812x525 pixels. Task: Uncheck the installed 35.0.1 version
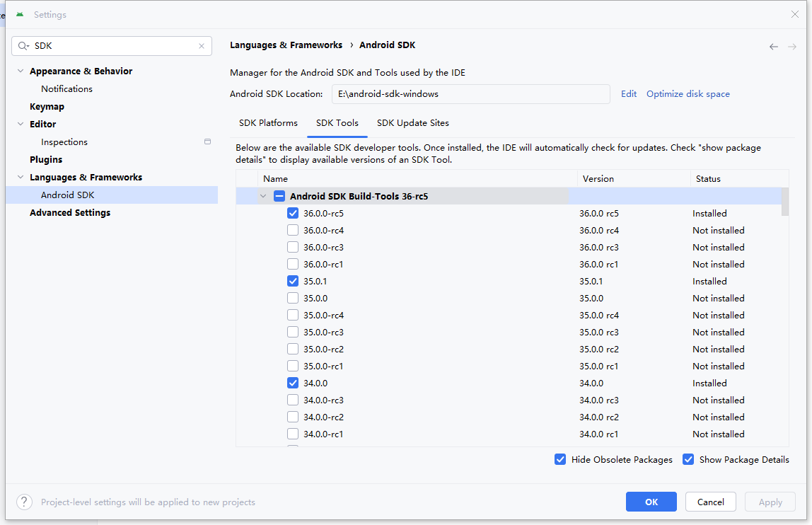(x=293, y=281)
